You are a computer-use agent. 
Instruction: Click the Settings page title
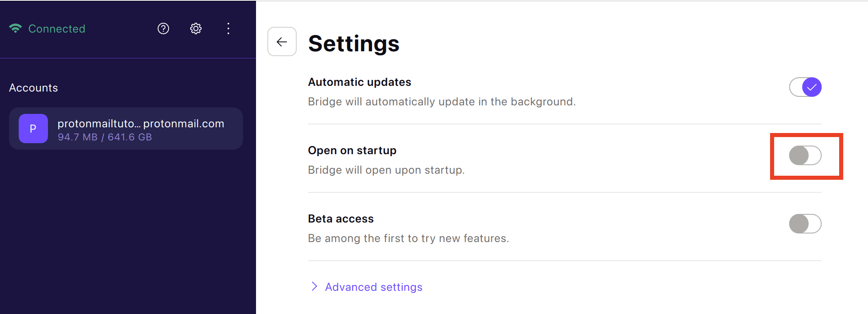click(x=354, y=44)
